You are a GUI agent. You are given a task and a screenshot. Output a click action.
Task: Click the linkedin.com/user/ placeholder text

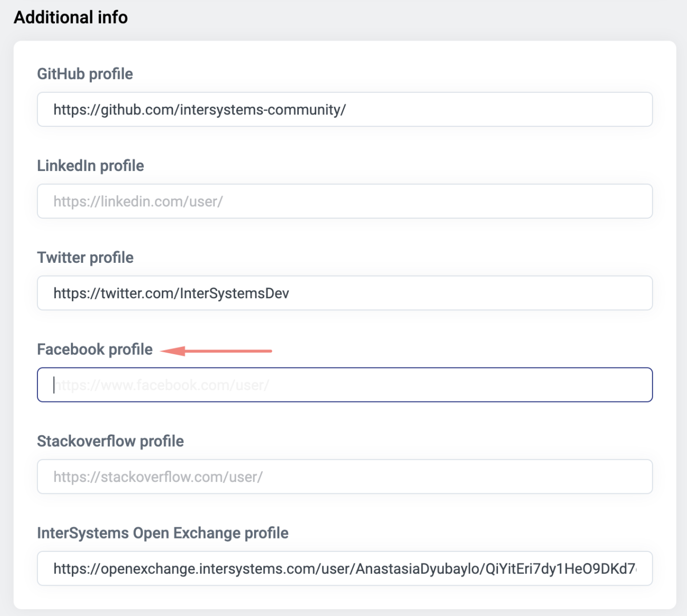(138, 201)
